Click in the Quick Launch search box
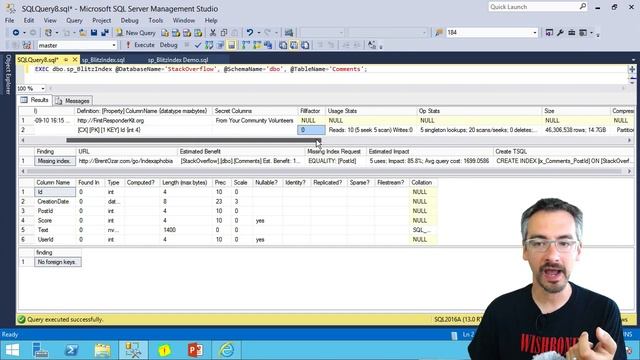The height and width of the screenshot is (360, 640). [538, 7]
